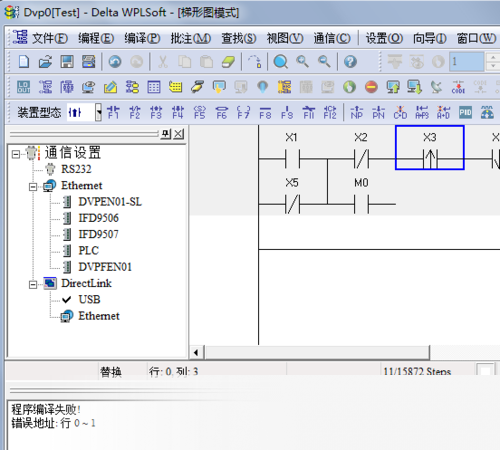Viewport: 500px width, 450px height.
Task: Select IFD9506 in the tree
Action: click(98, 218)
